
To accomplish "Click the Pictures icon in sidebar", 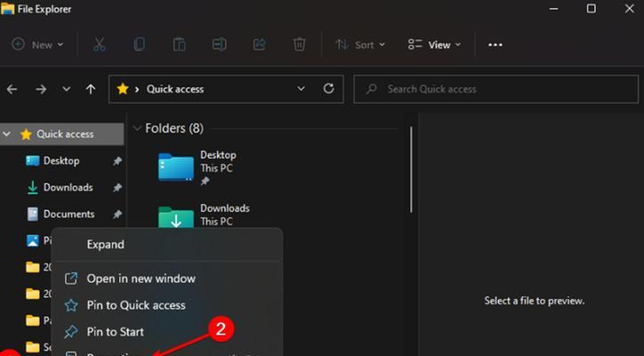I will [x=32, y=240].
